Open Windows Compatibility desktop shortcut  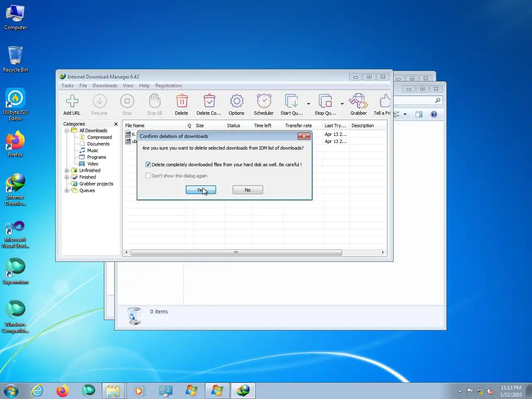15,317
